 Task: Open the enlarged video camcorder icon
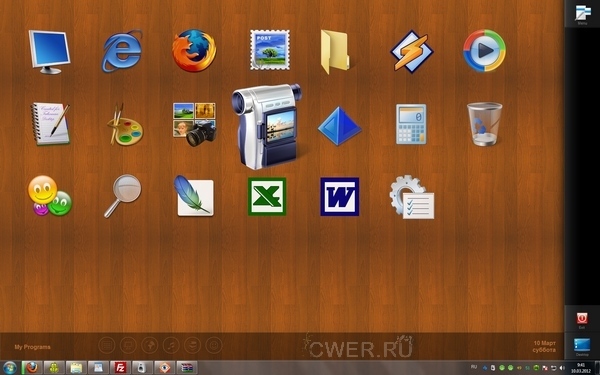267,126
